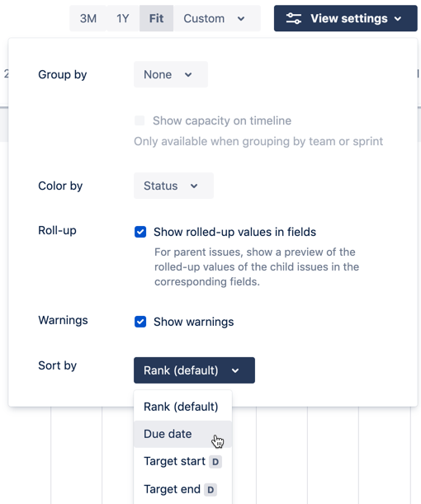Screen dimensions: 421x504
Task: Click the Custom timeframe chevron arrow
Action: pyautogui.click(x=241, y=19)
